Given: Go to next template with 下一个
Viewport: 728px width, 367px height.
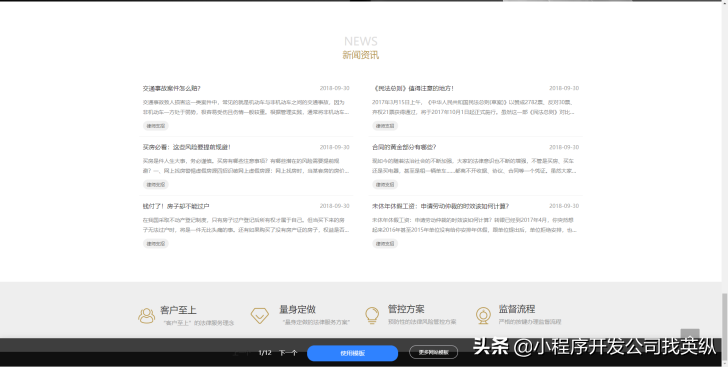Looking at the screenshot, I should coord(288,353).
